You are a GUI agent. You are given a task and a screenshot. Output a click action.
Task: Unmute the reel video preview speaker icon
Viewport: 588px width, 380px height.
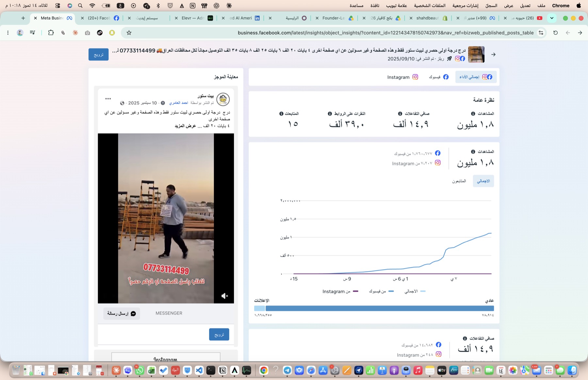coord(224,296)
